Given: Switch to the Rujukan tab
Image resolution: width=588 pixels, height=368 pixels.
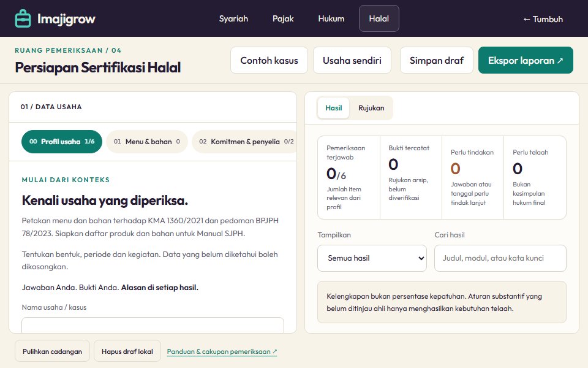Looking at the screenshot, I should coord(371,108).
